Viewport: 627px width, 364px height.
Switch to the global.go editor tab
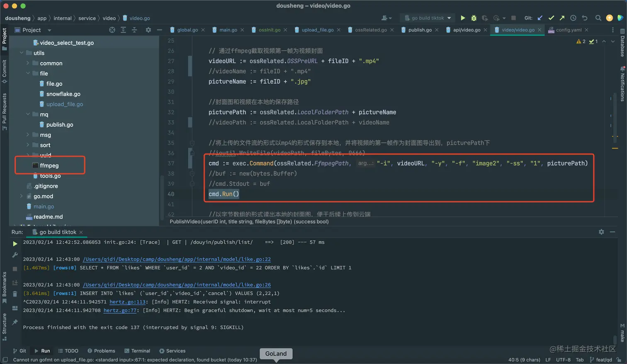pos(187,30)
